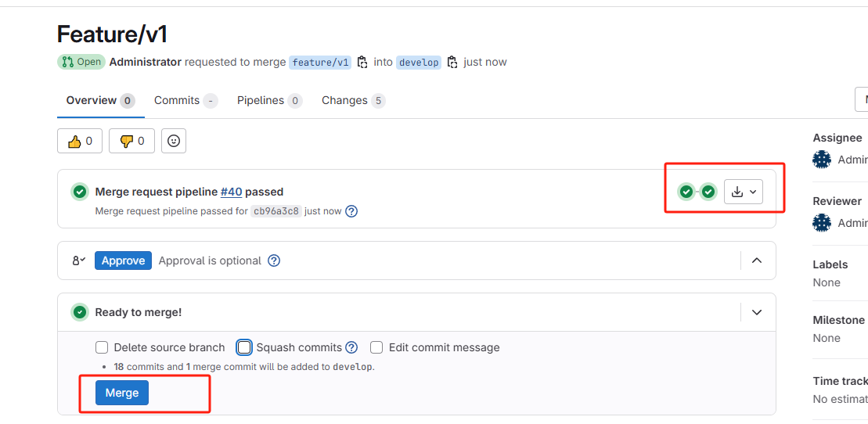Tick the Edit commit message checkbox
The height and width of the screenshot is (424, 868).
[x=376, y=347]
